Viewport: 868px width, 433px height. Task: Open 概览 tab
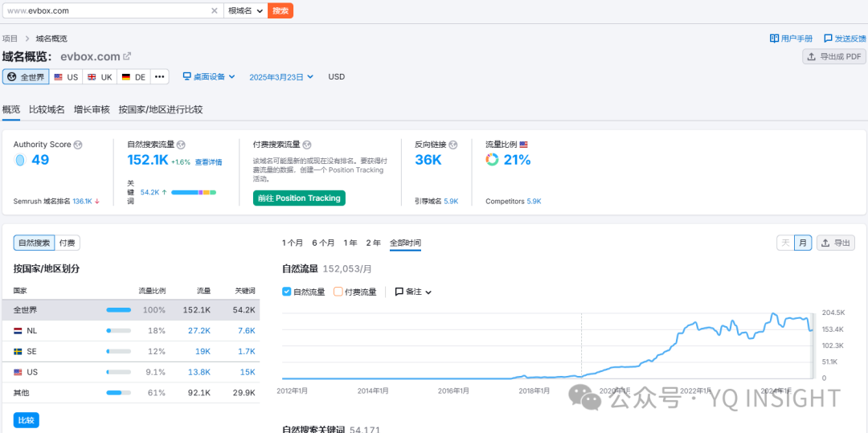(x=11, y=109)
